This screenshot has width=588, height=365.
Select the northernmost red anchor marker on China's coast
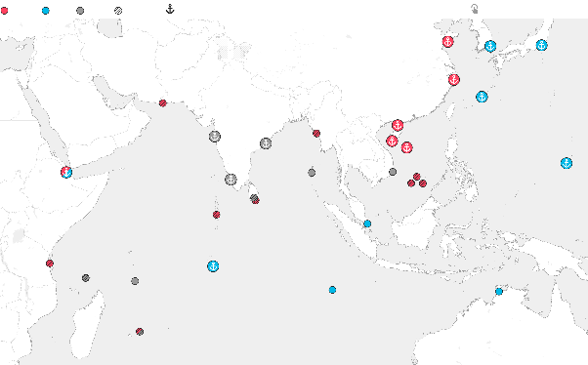447,42
